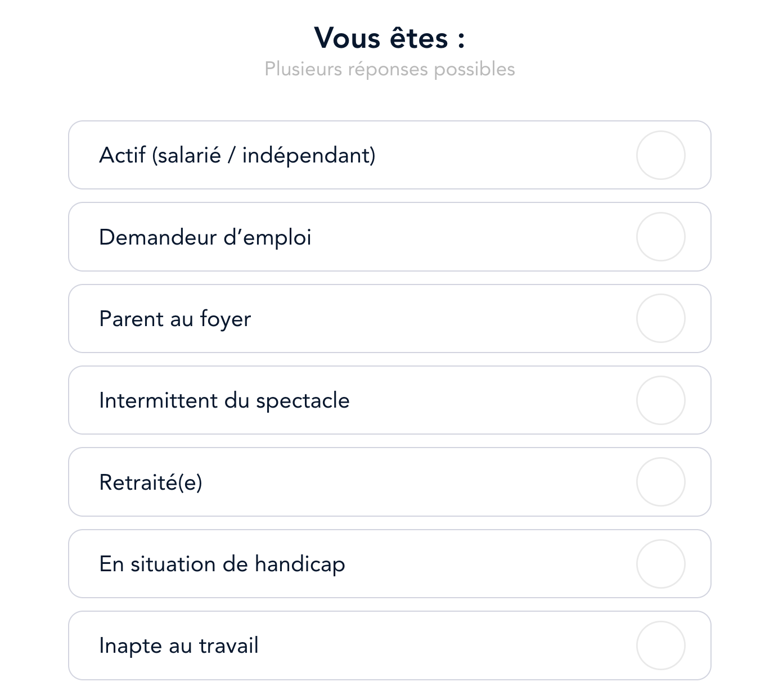Screen dimensions: 783x700
Task: Toggle the Intermittent du spectacle circle
Action: 660,400
